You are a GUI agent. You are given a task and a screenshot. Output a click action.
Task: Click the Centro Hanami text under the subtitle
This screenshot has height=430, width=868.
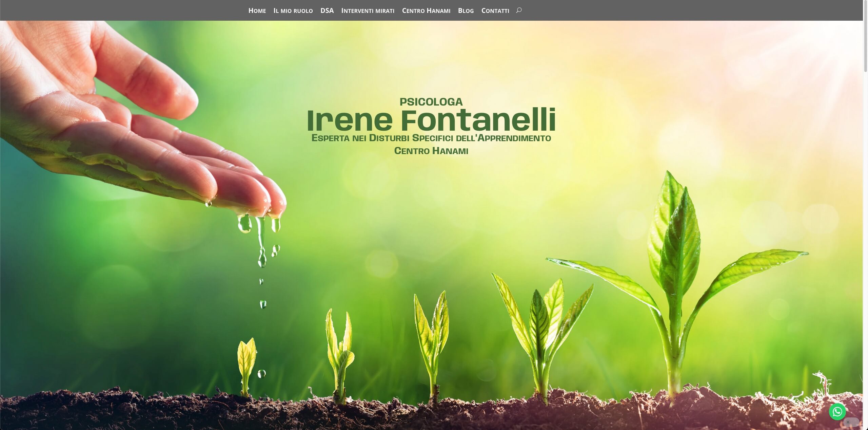(x=431, y=151)
